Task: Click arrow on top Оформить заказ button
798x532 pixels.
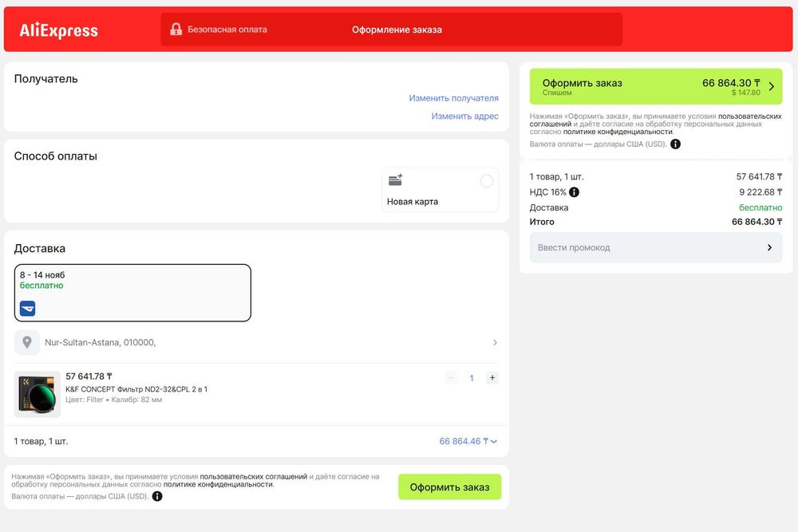Action: 772,86
